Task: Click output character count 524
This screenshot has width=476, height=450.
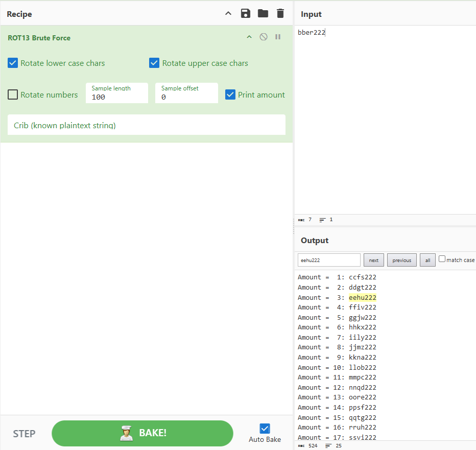Action: pyautogui.click(x=308, y=446)
